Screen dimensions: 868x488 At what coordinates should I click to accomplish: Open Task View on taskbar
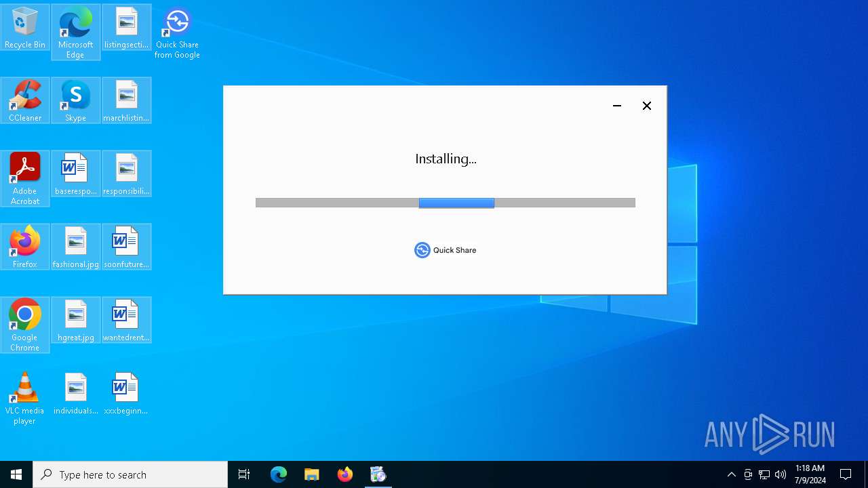[244, 474]
